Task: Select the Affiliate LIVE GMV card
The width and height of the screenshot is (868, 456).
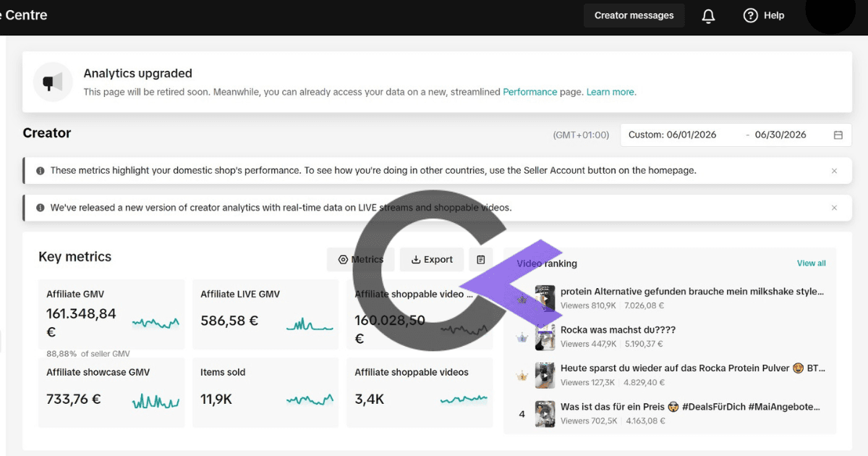Action: (265, 315)
